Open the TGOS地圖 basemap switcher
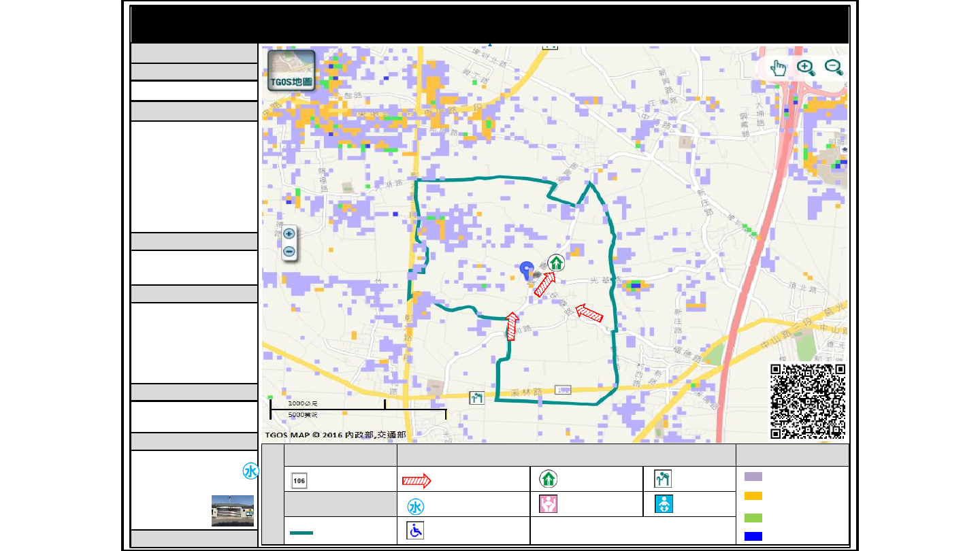Image resolution: width=980 pixels, height=551 pixels. click(x=291, y=70)
